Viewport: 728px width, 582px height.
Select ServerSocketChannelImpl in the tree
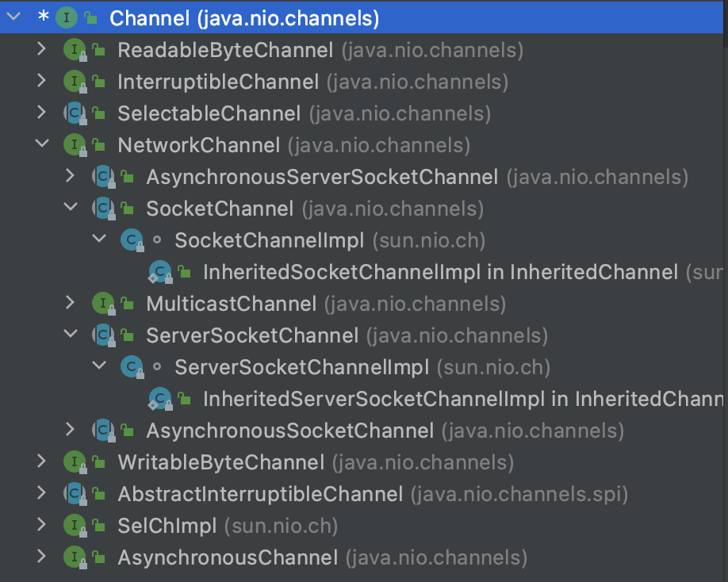(301, 367)
